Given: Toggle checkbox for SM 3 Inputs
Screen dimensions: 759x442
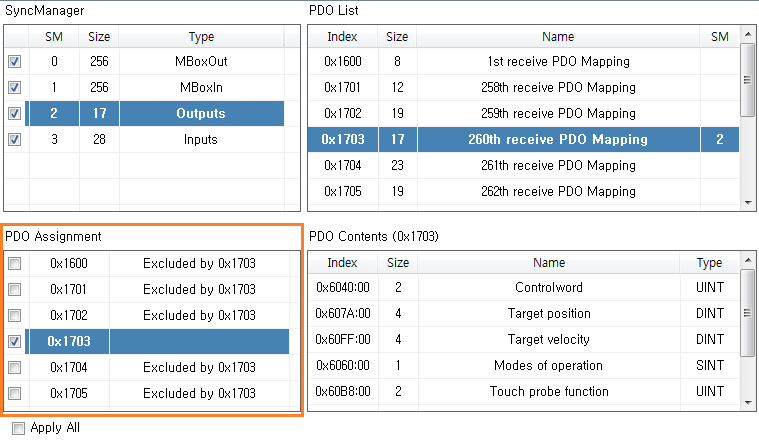Looking at the screenshot, I should click(x=15, y=140).
